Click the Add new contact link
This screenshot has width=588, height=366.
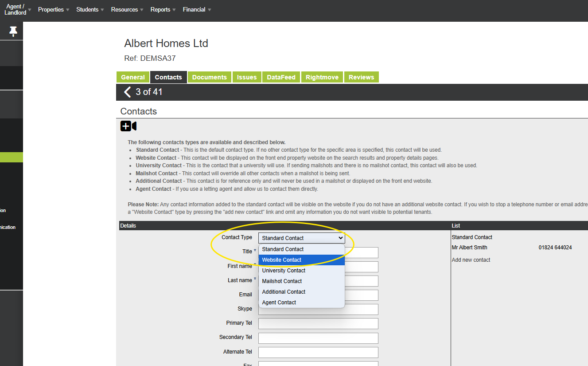471,260
